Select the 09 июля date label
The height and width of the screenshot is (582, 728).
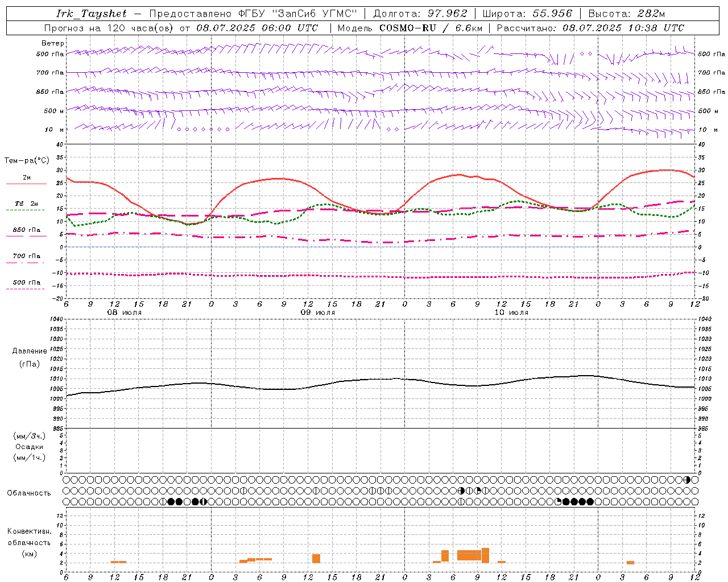(318, 313)
